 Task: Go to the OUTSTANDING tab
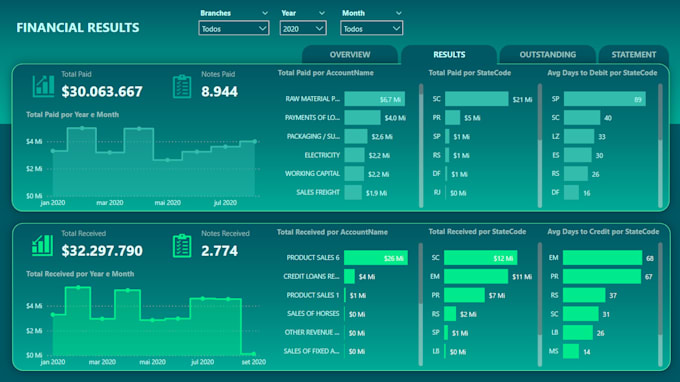click(548, 55)
